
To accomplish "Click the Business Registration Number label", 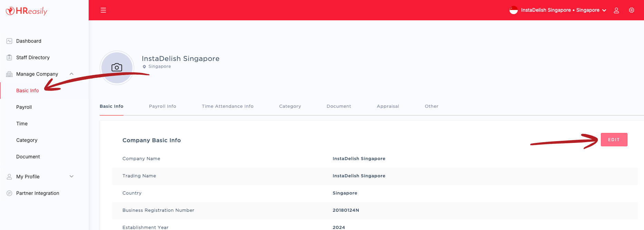I will pos(158,210).
